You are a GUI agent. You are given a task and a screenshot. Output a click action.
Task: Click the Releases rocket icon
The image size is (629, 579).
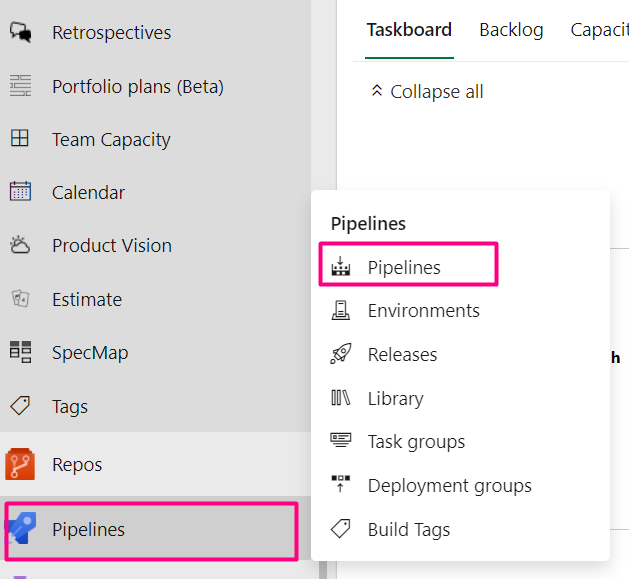tap(341, 354)
